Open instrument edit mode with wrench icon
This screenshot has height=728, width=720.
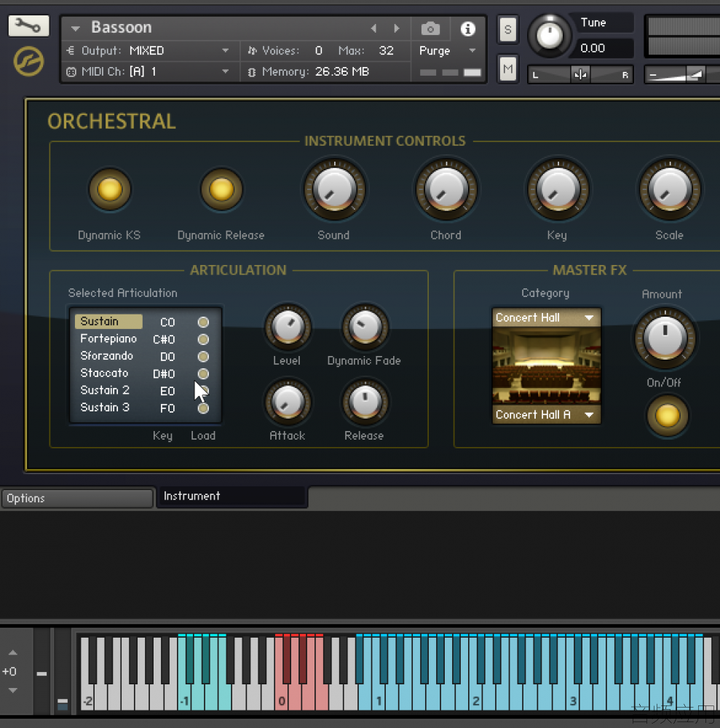point(29,26)
